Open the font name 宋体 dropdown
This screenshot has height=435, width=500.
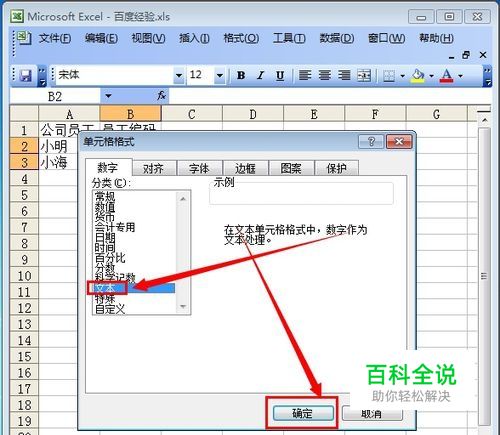[x=179, y=76]
